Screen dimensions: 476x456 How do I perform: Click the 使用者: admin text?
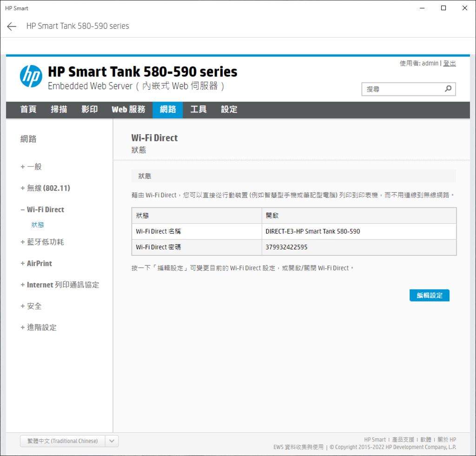point(419,63)
